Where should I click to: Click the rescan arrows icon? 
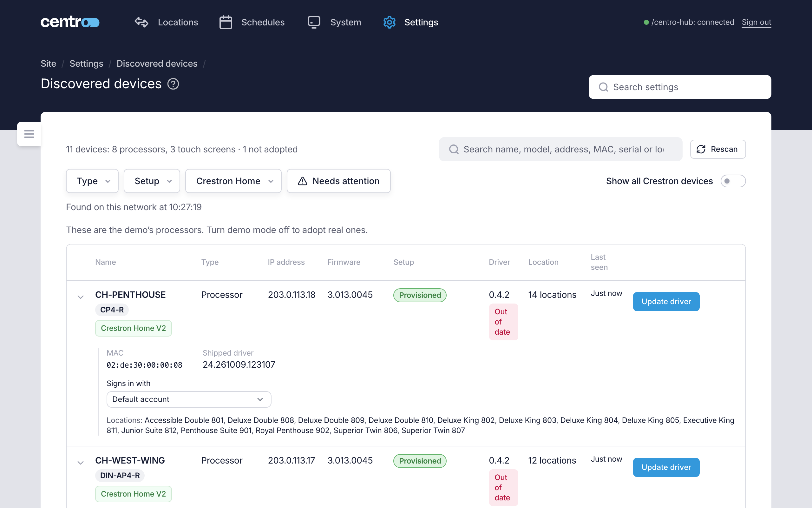click(x=701, y=149)
